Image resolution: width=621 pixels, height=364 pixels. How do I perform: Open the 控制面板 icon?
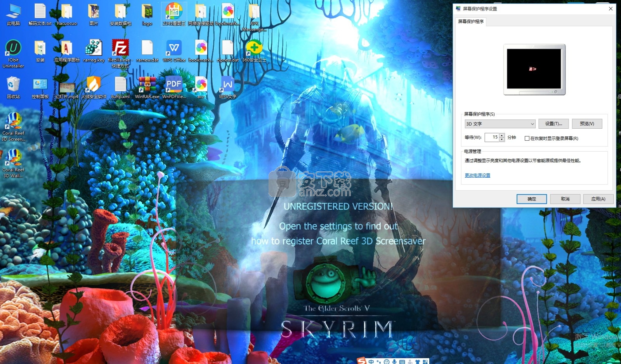(40, 88)
